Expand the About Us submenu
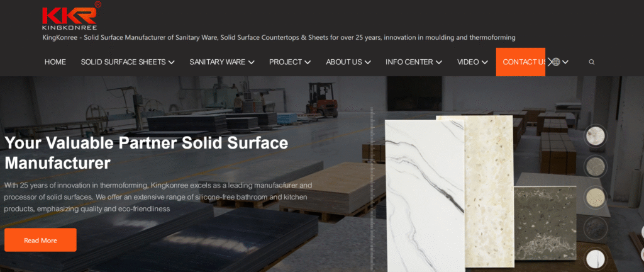 pos(367,62)
